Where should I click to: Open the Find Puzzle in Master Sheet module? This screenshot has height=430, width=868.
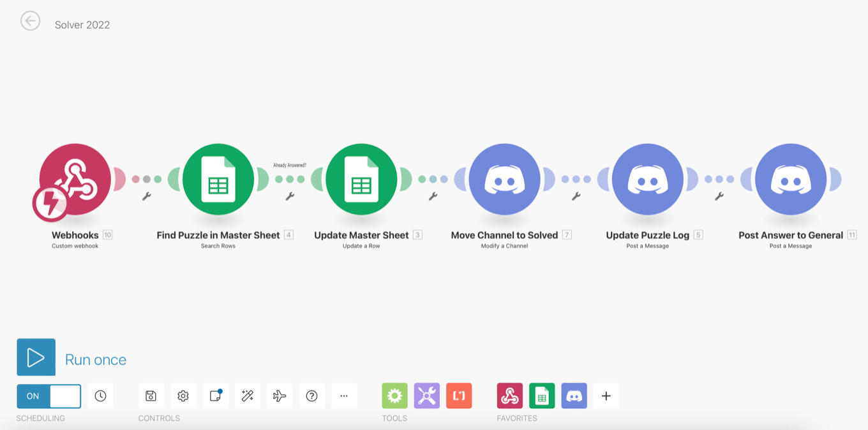pyautogui.click(x=218, y=180)
